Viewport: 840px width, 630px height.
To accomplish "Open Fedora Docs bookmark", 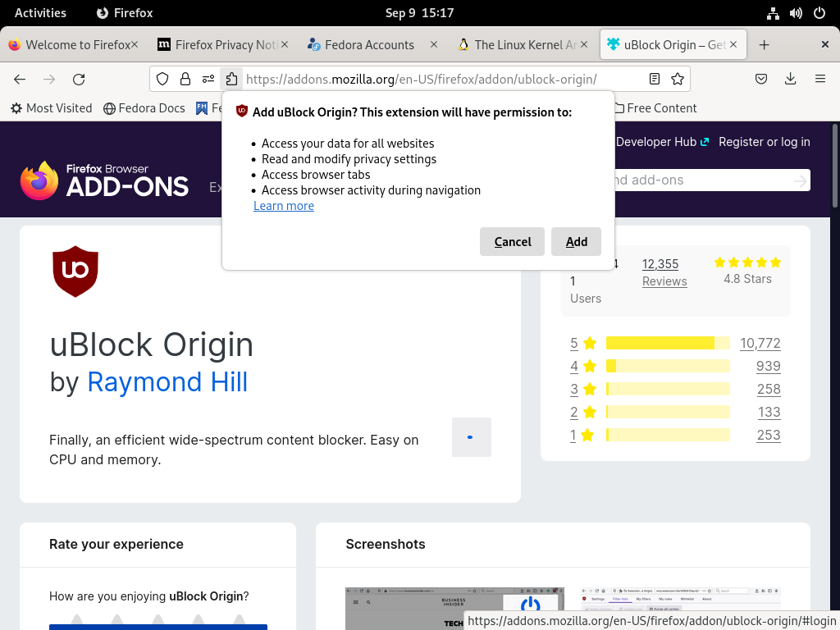I will click(144, 108).
